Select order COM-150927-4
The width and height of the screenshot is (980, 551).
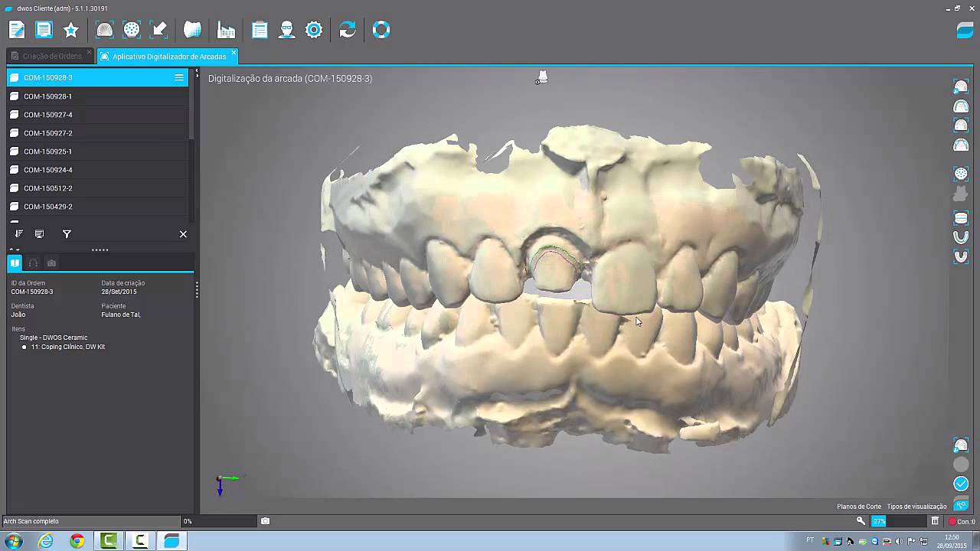97,115
